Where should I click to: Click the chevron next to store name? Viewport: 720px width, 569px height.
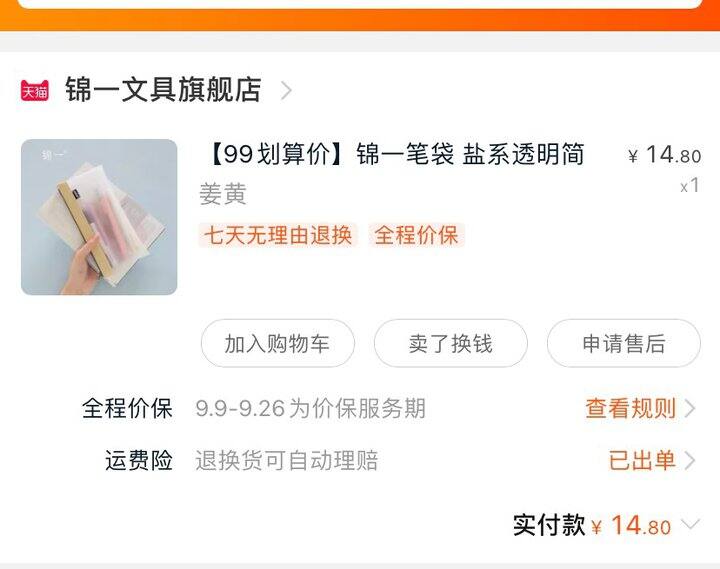click(x=286, y=90)
